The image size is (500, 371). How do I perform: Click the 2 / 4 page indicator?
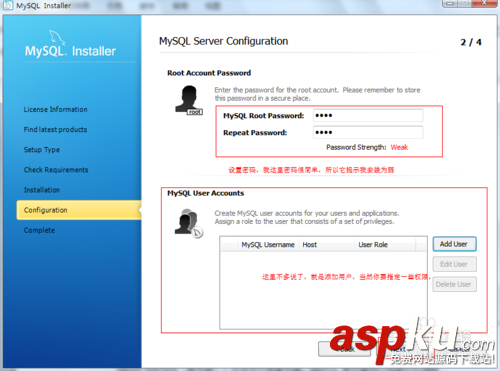pos(471,42)
